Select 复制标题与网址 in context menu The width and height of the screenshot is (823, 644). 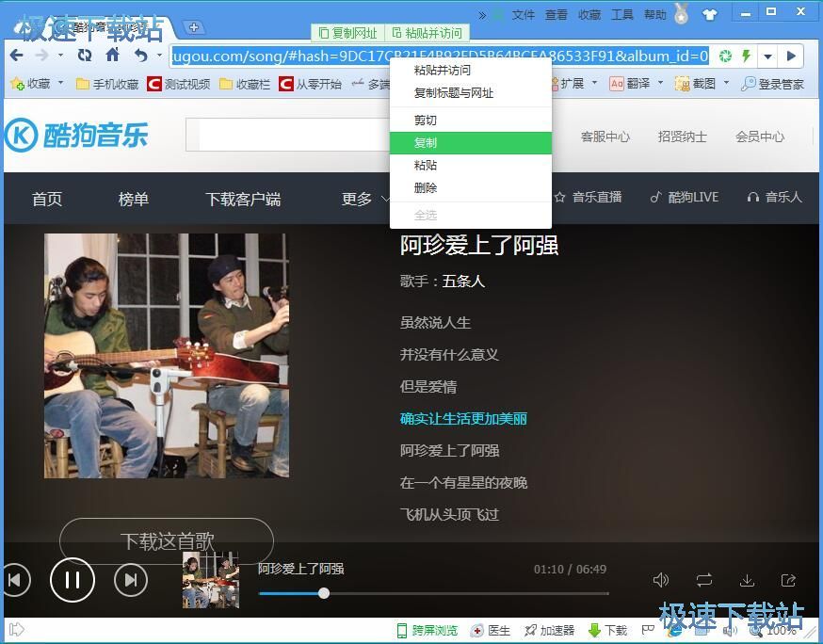(470, 93)
